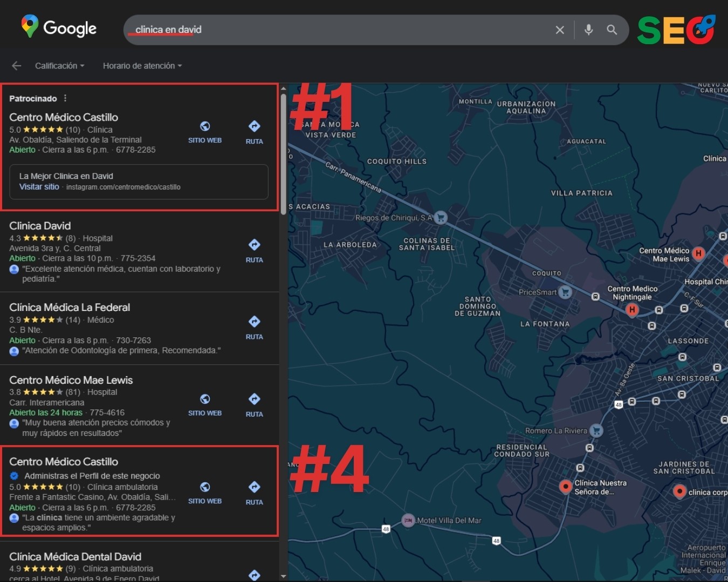This screenshot has height=582, width=728.
Task: Click user review avatar under Clinica David
Action: point(14,269)
